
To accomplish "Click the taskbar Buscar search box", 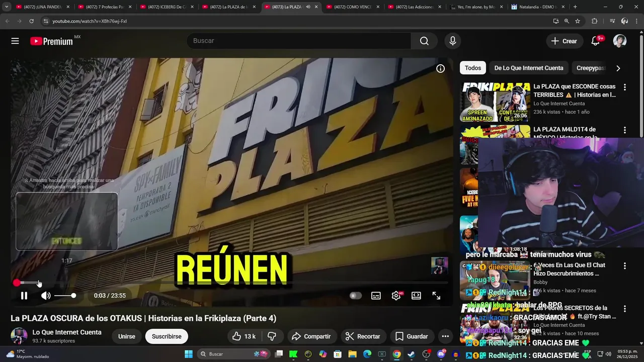I will tap(233, 354).
